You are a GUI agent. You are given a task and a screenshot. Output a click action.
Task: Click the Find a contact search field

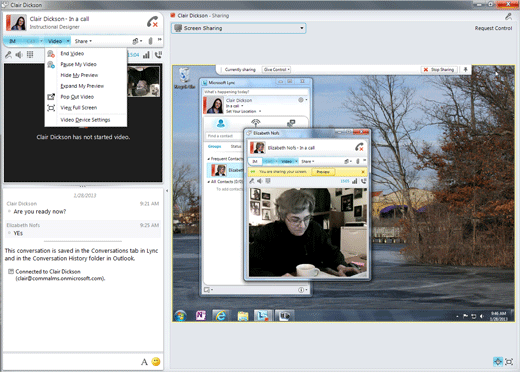click(224, 136)
